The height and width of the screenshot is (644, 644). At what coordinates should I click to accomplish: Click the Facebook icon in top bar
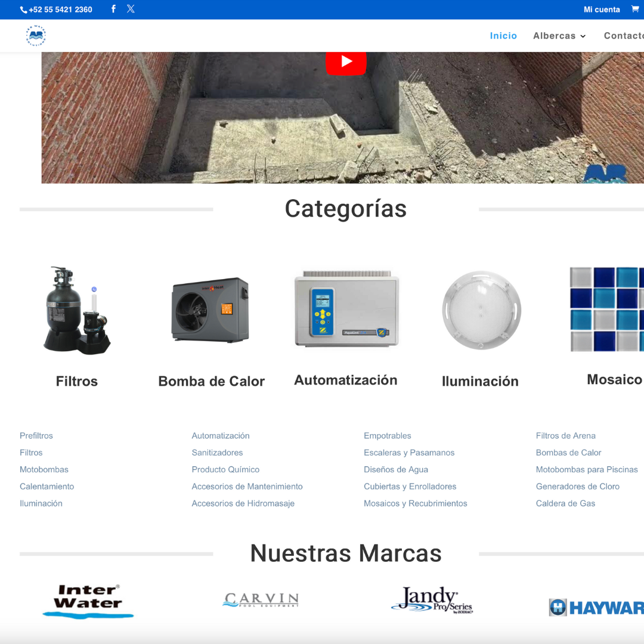113,9
